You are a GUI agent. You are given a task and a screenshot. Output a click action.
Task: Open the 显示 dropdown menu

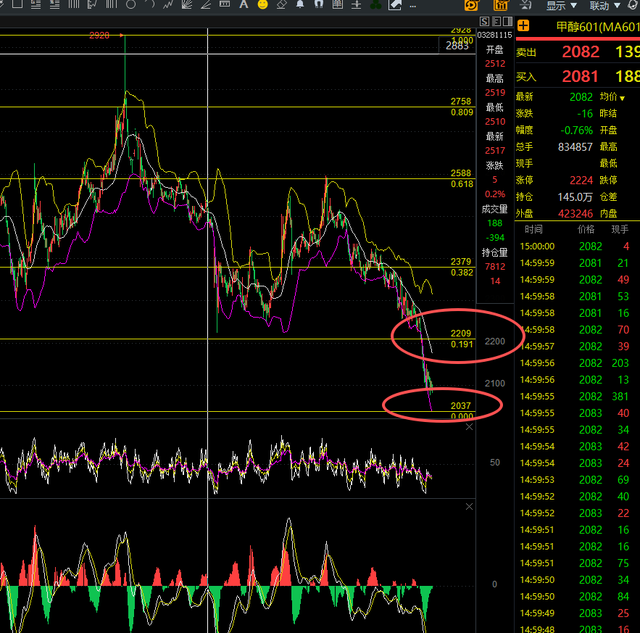(562, 5)
